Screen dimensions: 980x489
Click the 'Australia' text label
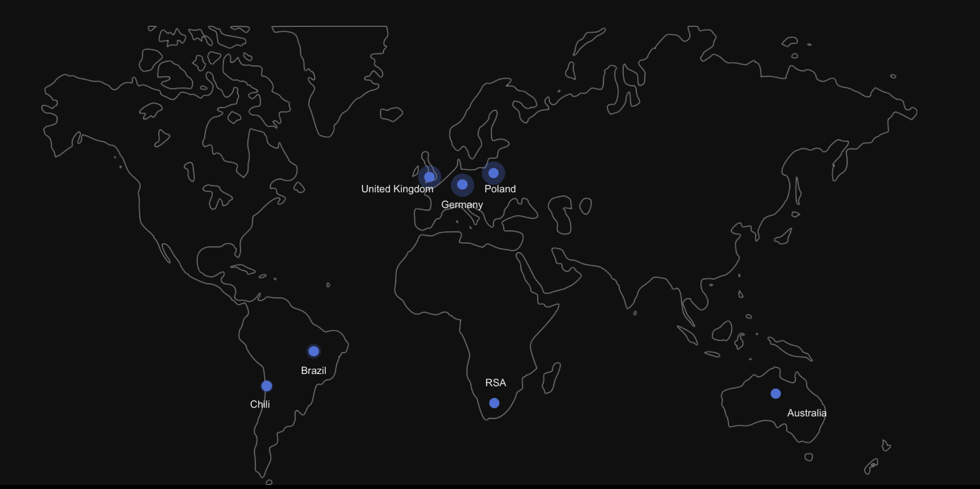pos(806,413)
